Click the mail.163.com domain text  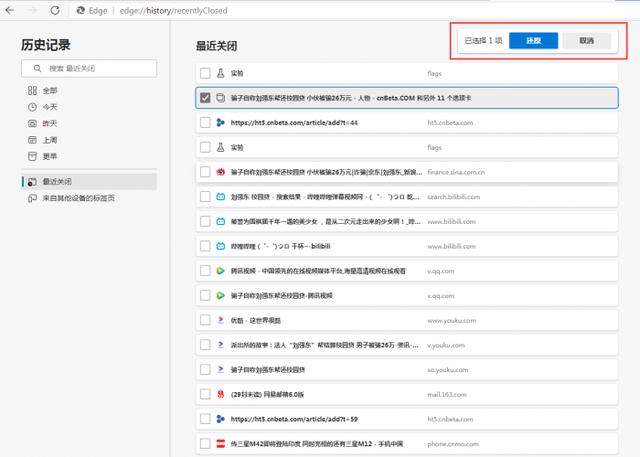pyautogui.click(x=447, y=395)
